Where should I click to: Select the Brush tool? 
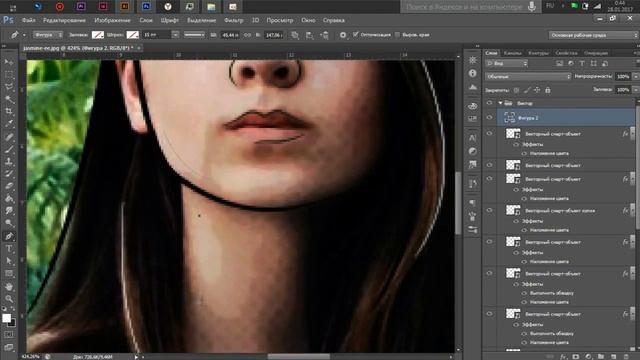coord(9,149)
